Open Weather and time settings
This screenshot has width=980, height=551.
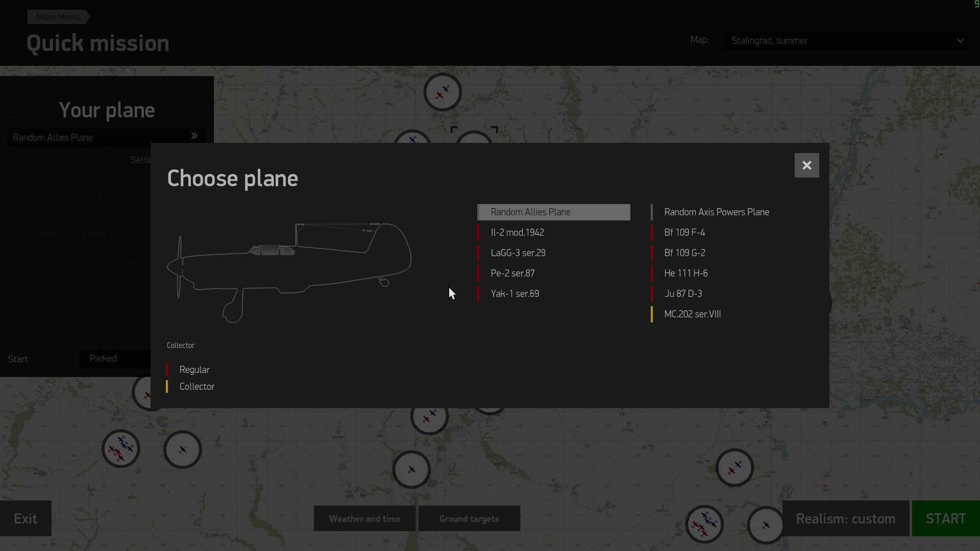click(364, 519)
